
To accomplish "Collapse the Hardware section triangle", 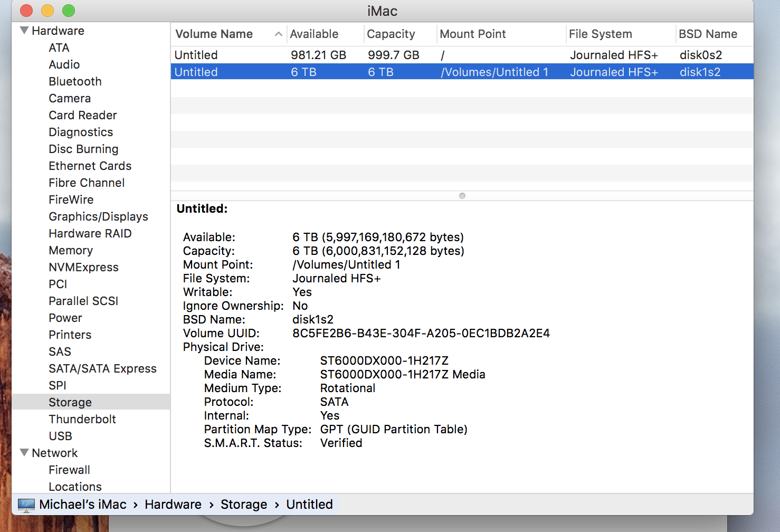I will [24, 31].
